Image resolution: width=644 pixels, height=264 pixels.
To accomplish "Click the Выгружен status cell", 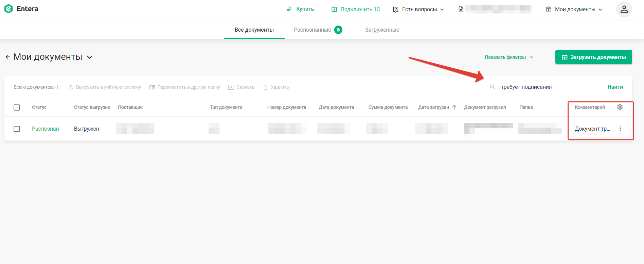I will click(x=87, y=129).
